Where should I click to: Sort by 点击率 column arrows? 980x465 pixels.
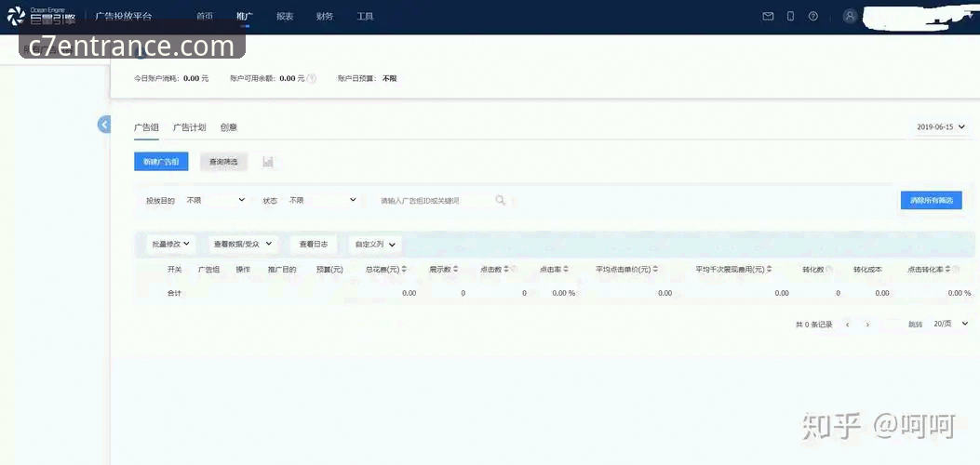point(566,270)
